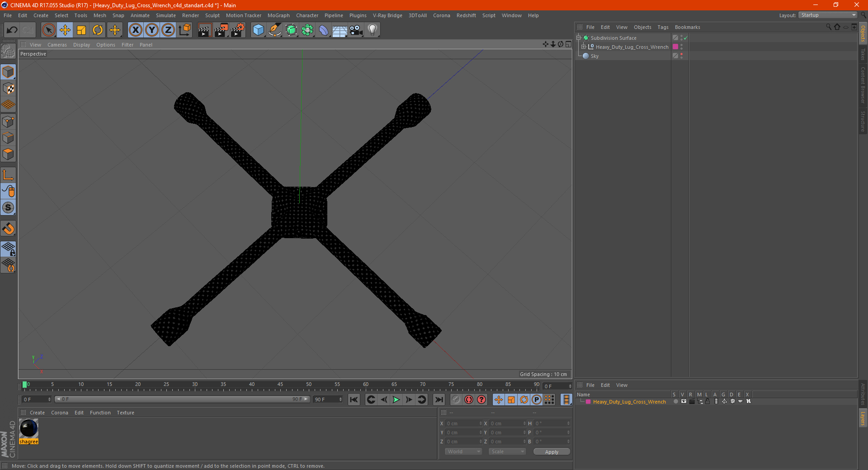Image resolution: width=868 pixels, height=470 pixels.
Task: Add a Cube primitive object
Action: pos(258,30)
